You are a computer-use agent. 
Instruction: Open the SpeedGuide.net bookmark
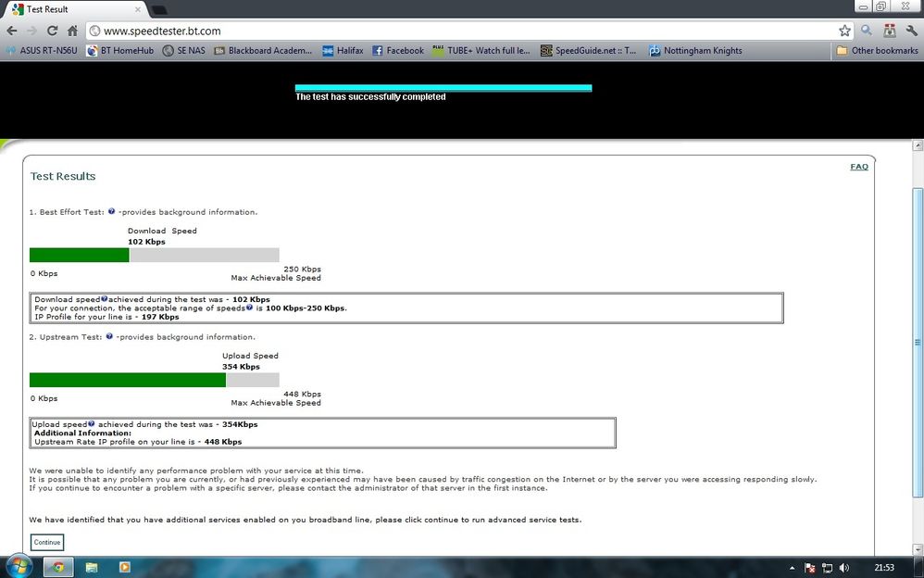pos(589,51)
